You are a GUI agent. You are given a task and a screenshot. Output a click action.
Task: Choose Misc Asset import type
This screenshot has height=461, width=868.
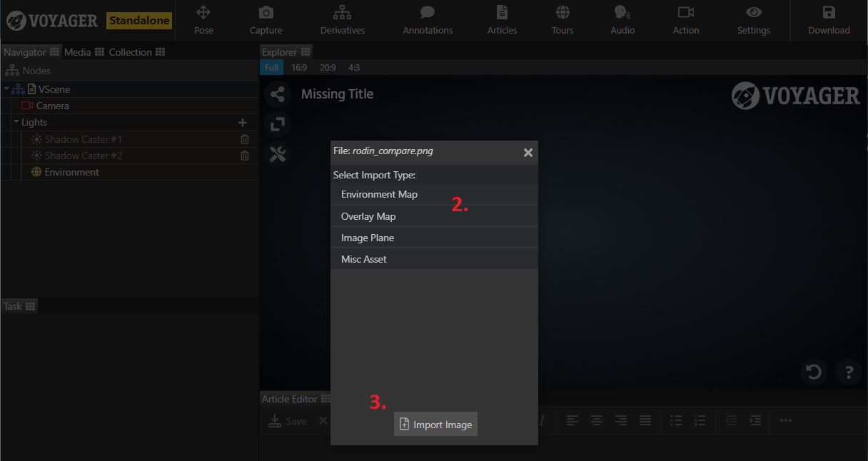(x=434, y=259)
